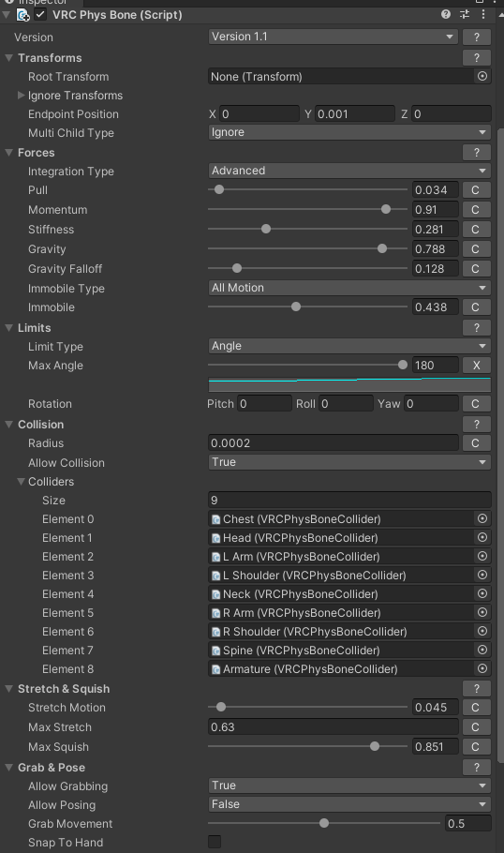Click the Momentum slider handle
Viewport: 504px width, 853px height.
coord(386,209)
